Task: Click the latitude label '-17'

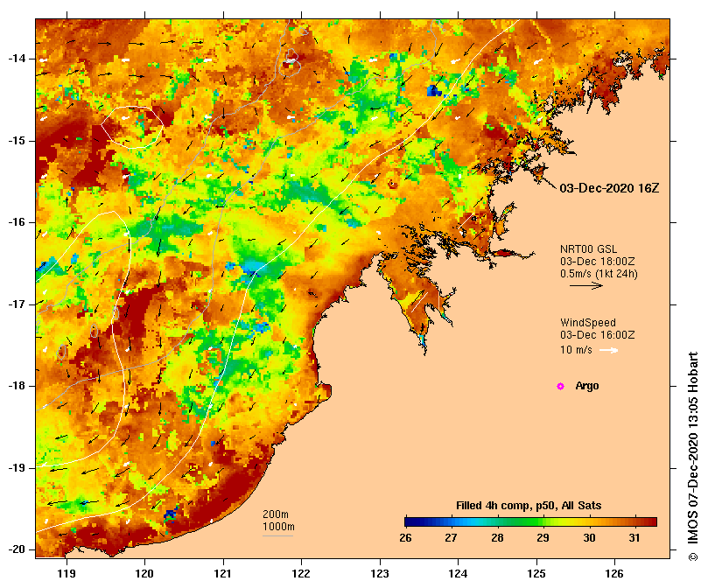Action: point(17,304)
